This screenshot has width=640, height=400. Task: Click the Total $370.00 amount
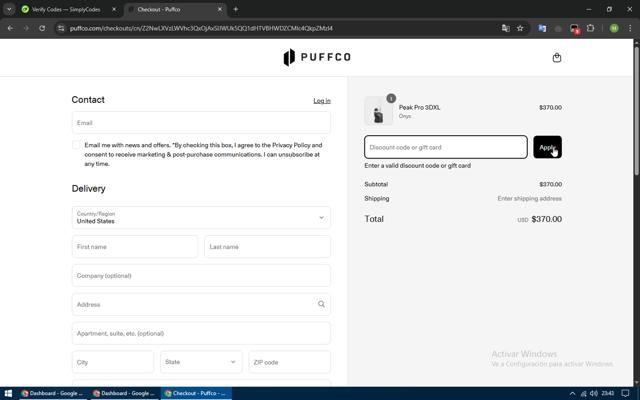(x=547, y=219)
